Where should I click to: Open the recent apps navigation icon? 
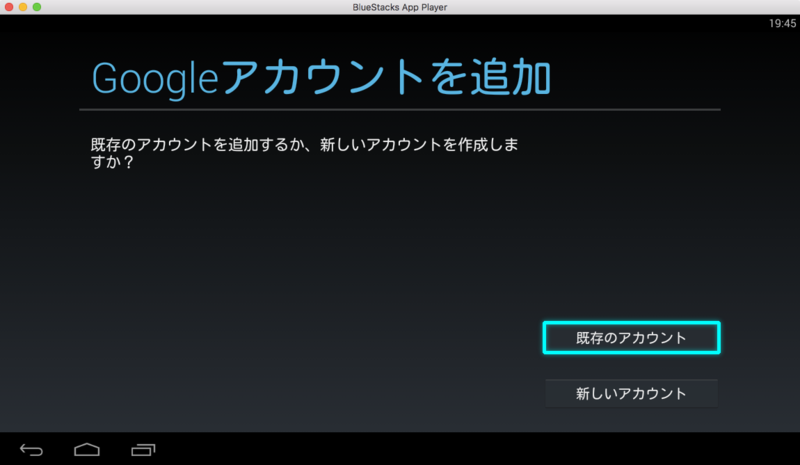tap(143, 450)
